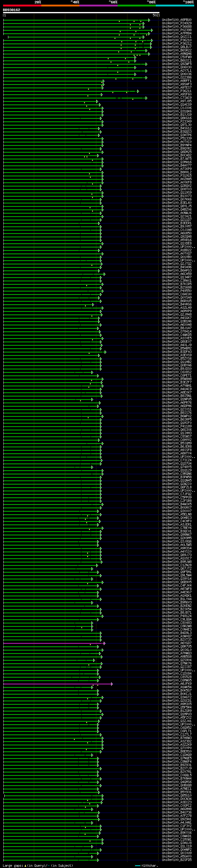Select hit label UniRef100_Q8LBJ7
Image resolution: width=197 pixels, height=868 pixels.
tap(177, 47)
